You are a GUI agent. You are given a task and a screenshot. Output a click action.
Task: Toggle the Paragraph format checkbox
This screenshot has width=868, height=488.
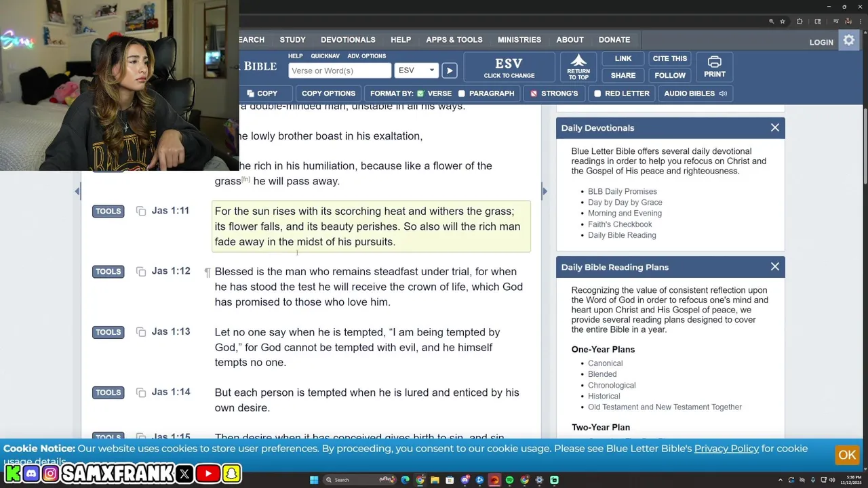tap(462, 94)
